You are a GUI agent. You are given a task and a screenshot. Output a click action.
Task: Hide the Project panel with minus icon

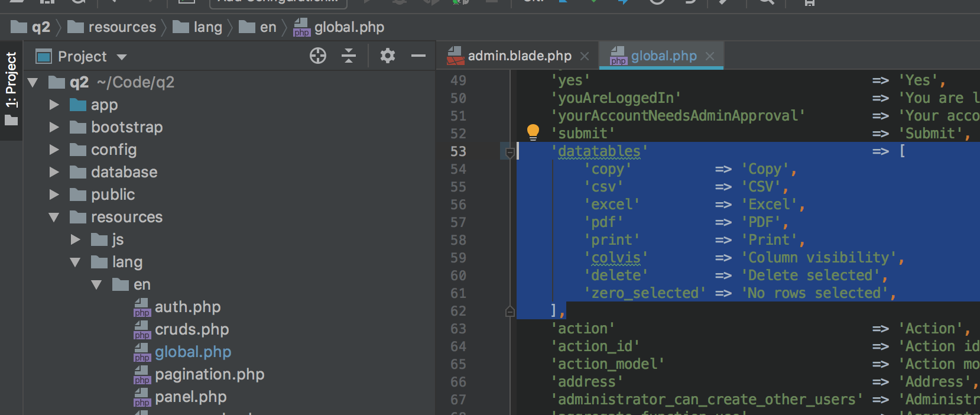[x=418, y=56]
